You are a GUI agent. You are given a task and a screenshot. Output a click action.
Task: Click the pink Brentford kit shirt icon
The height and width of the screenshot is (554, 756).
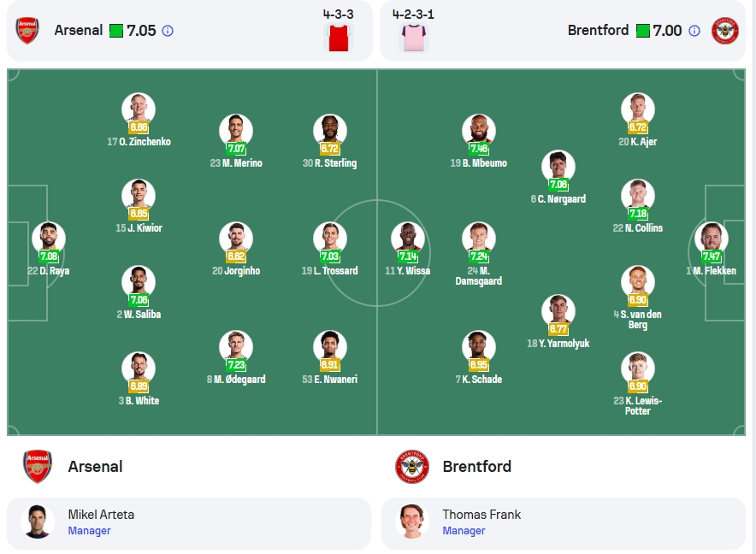(x=414, y=38)
